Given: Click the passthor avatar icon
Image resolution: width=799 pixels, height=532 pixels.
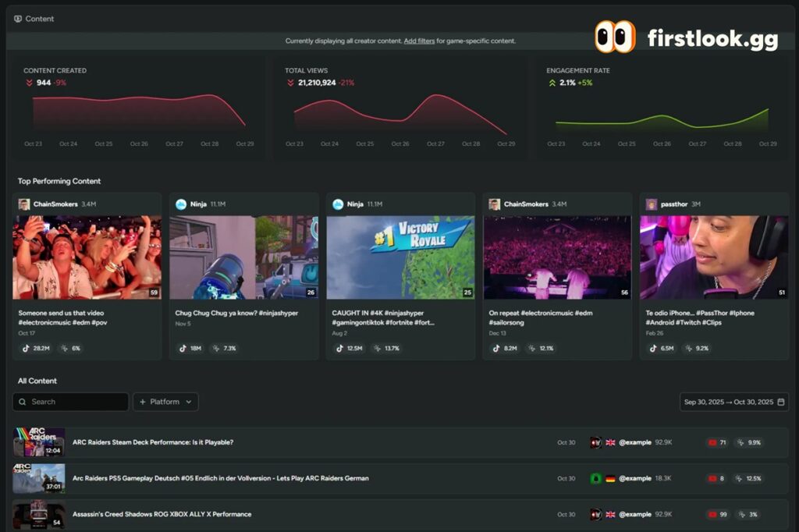Looking at the screenshot, I should (x=652, y=204).
